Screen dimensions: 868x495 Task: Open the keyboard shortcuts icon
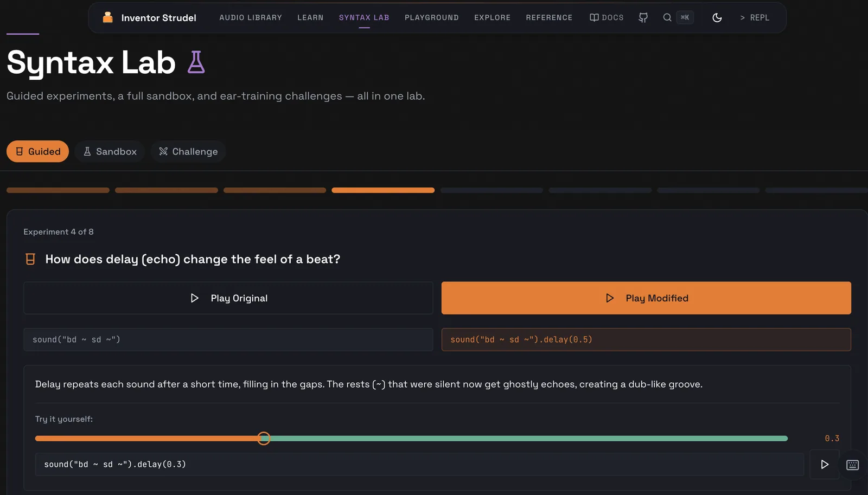tap(853, 465)
